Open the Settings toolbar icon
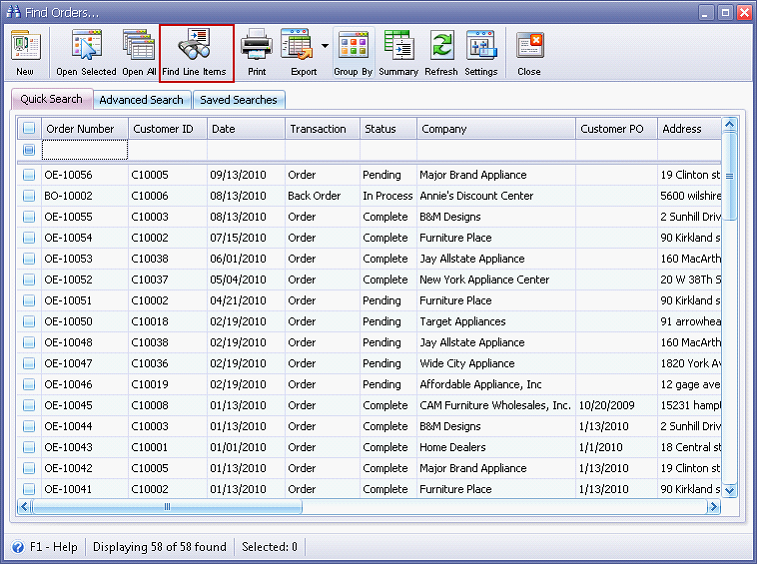 pos(481,52)
